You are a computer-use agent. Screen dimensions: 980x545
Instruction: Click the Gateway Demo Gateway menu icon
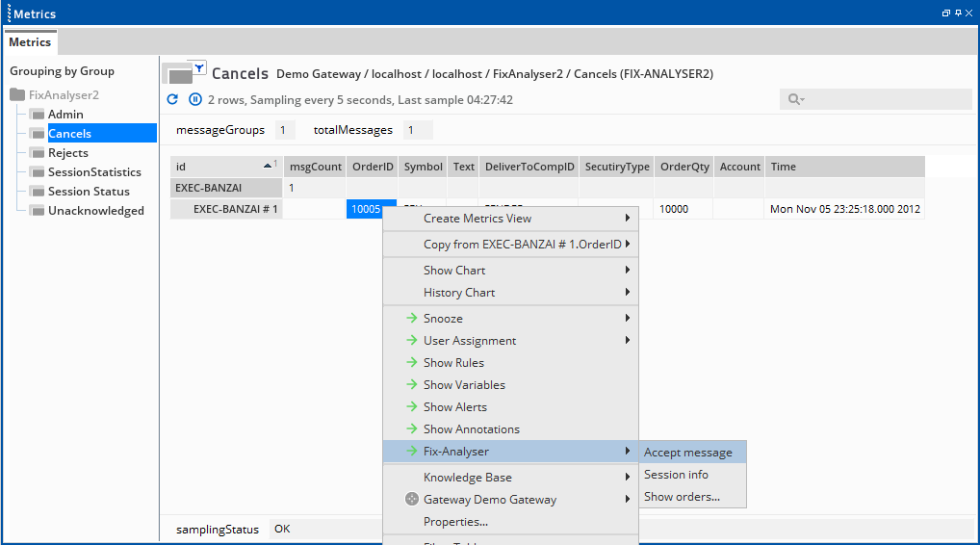[411, 499]
